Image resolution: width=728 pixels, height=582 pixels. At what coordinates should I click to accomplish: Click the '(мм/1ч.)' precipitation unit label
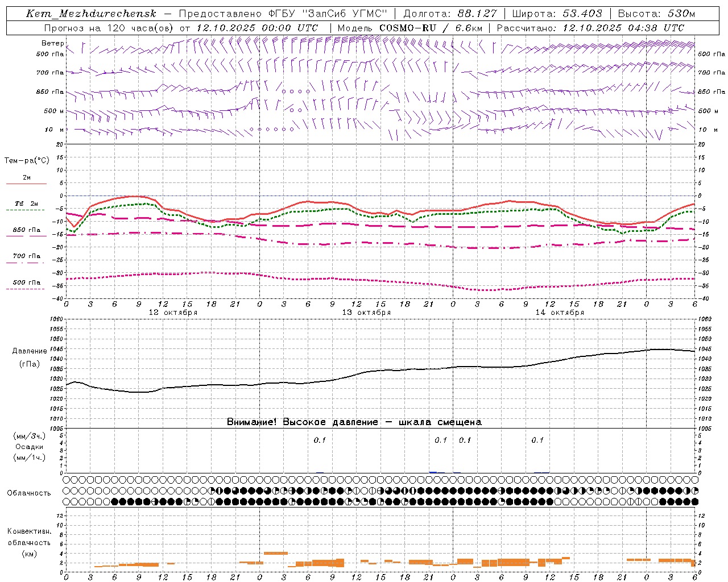tap(30, 458)
